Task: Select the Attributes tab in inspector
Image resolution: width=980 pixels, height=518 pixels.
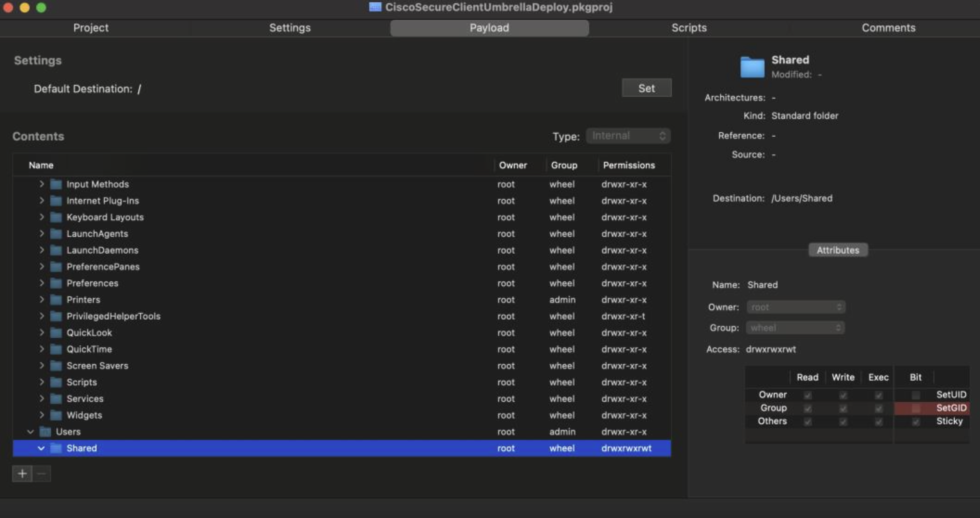Action: tap(838, 250)
